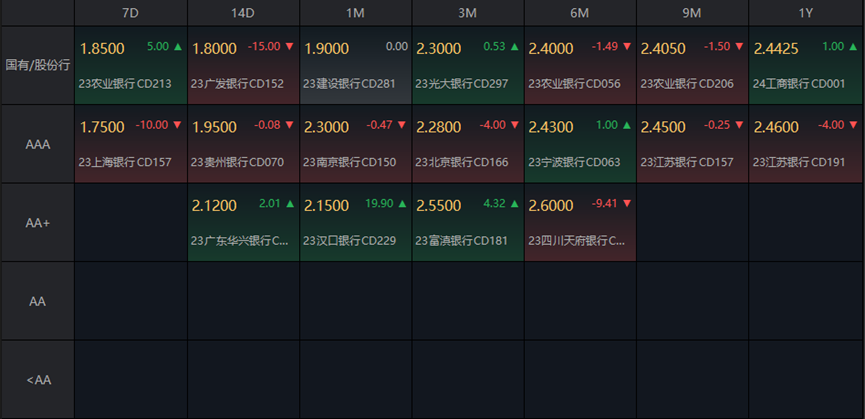
Task: Click the 1.8500 yield value
Action: (102, 49)
